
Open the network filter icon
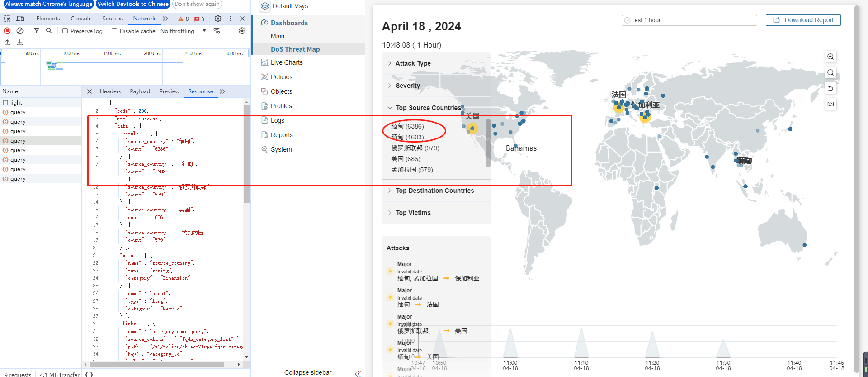37,31
